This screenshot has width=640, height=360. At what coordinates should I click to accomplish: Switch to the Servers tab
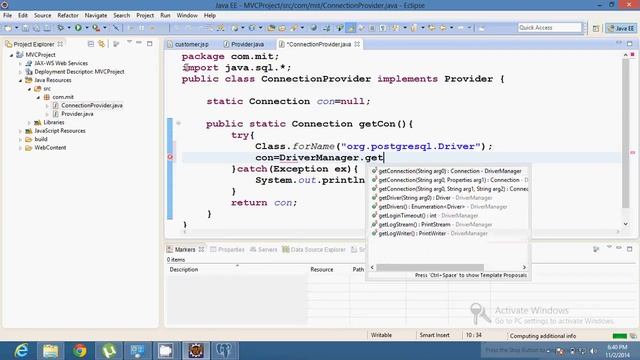pyautogui.click(x=264, y=249)
